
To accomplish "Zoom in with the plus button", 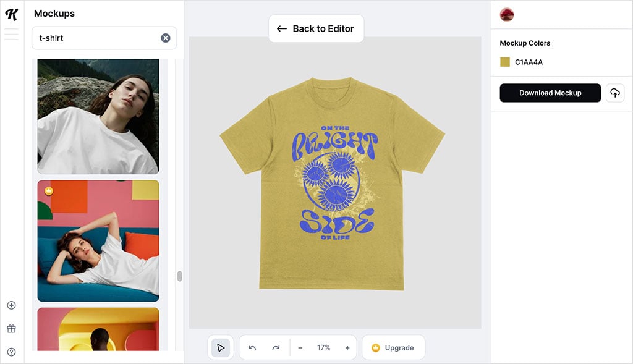I will click(x=347, y=348).
